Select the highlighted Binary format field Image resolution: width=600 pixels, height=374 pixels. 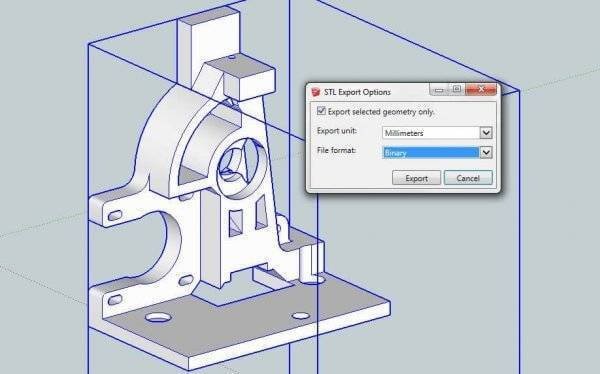431,152
